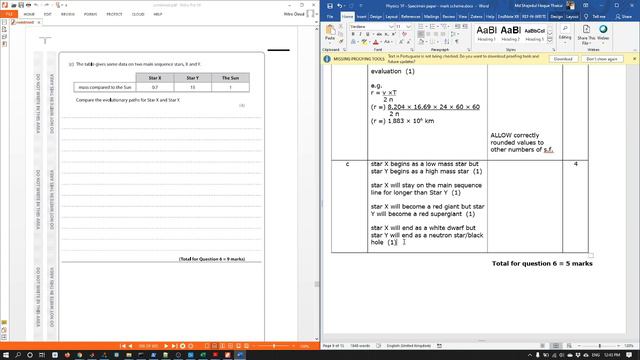Viewport: 640px width, 360px height.
Task: Open Windows notification center icon
Action: (629, 355)
